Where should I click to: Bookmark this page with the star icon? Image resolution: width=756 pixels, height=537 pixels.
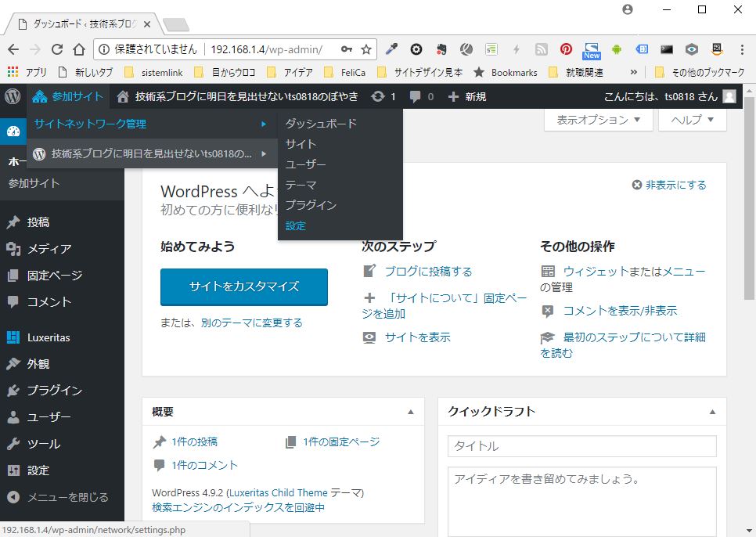[366, 49]
